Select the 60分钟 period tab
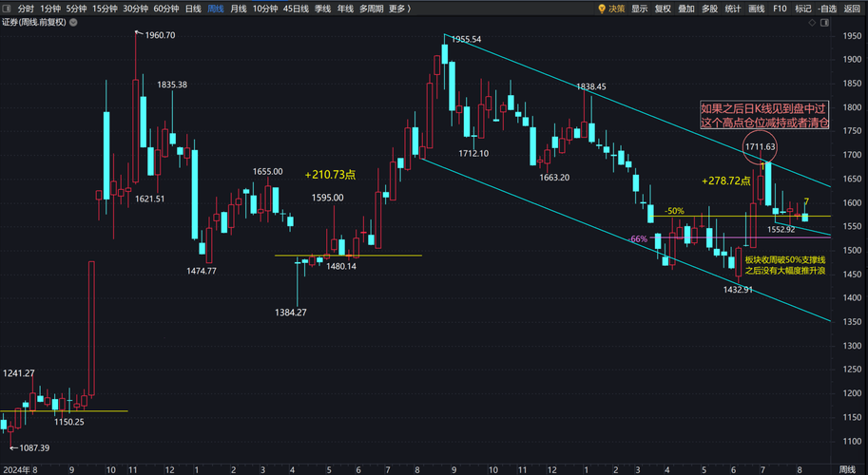 tap(166, 9)
